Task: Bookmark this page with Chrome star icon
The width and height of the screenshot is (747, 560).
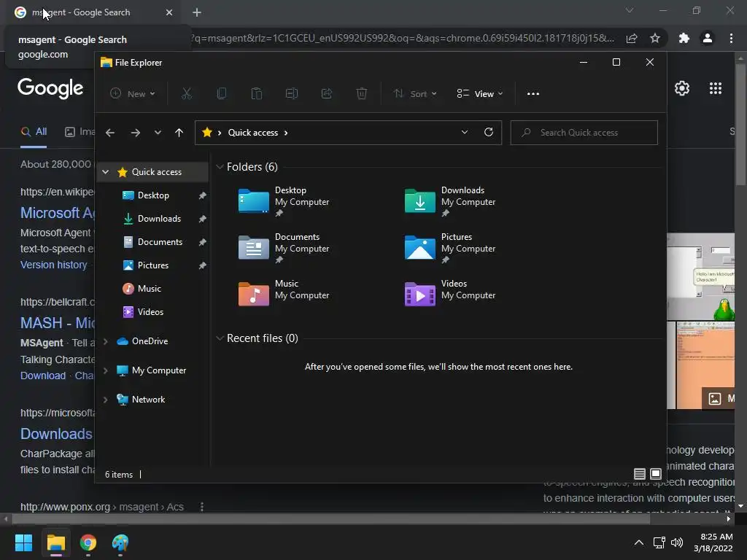Action: pos(655,38)
